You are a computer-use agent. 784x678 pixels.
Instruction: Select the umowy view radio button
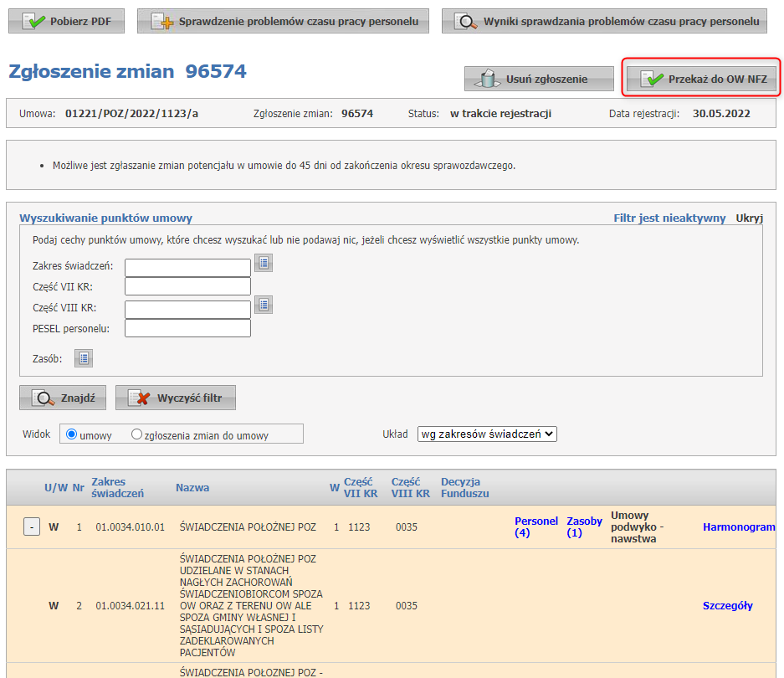[x=71, y=434]
